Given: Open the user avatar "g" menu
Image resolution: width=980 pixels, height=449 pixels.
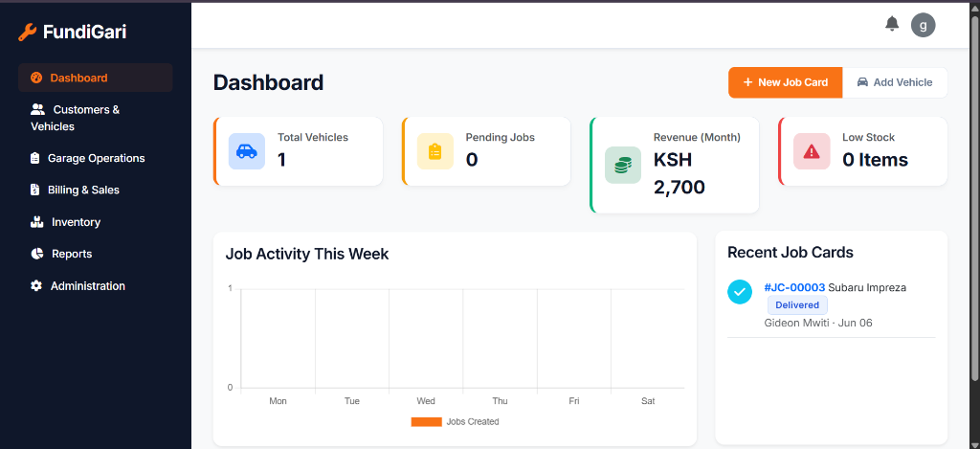Looking at the screenshot, I should (x=924, y=25).
